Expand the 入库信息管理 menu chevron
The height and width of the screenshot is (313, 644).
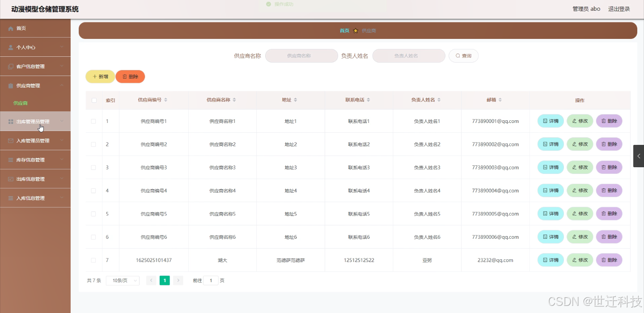pyautogui.click(x=62, y=198)
